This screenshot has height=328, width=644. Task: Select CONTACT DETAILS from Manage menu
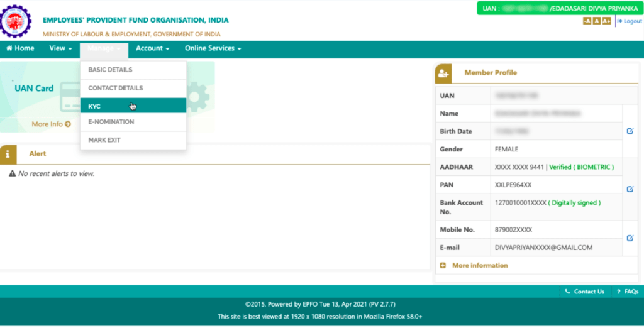click(x=133, y=88)
